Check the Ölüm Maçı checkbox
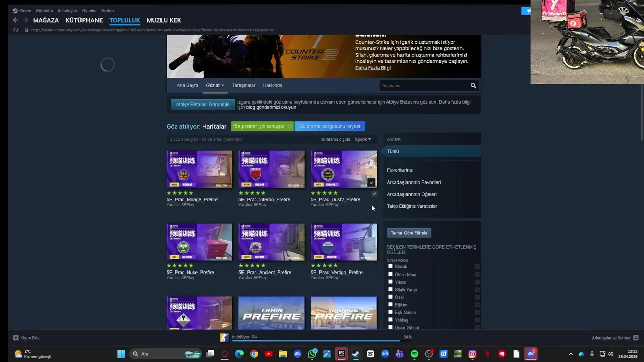Image resolution: width=644 pixels, height=362 pixels. pos(390,274)
